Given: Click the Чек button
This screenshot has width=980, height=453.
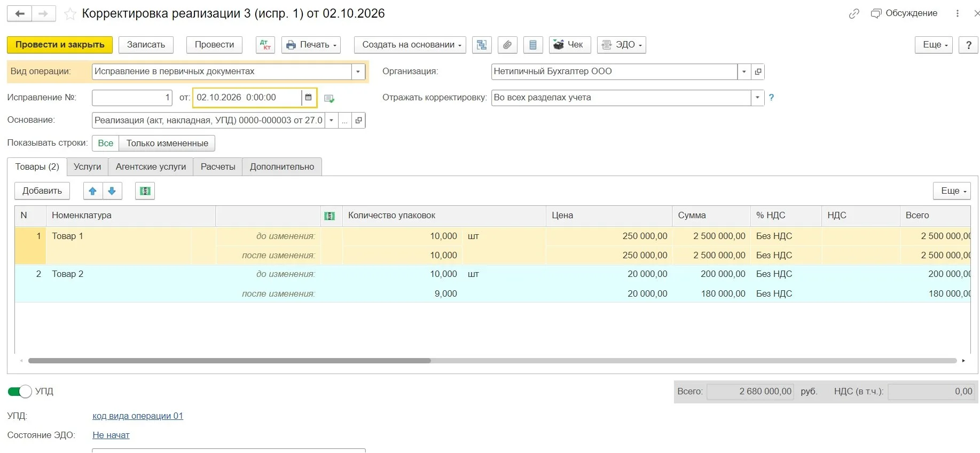Looking at the screenshot, I should (570, 45).
